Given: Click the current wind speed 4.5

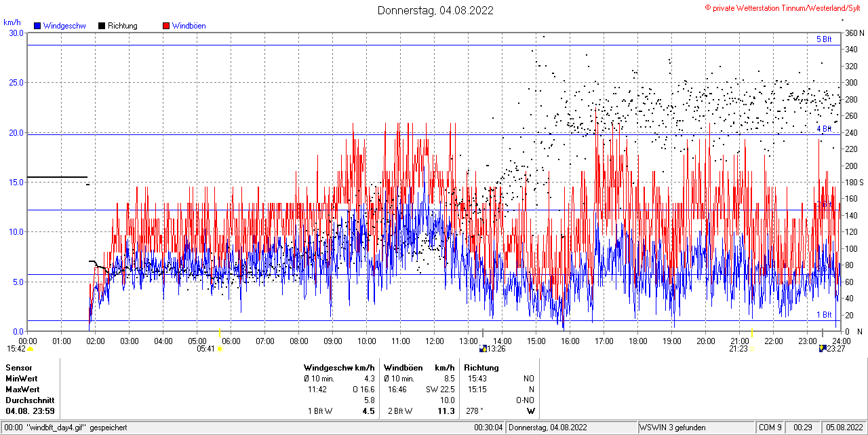Looking at the screenshot, I should (369, 411).
